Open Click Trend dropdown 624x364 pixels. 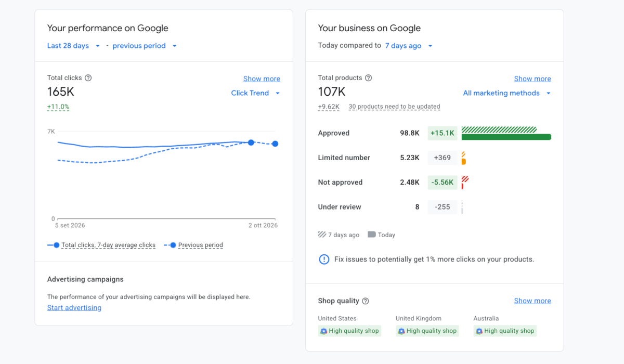point(256,93)
